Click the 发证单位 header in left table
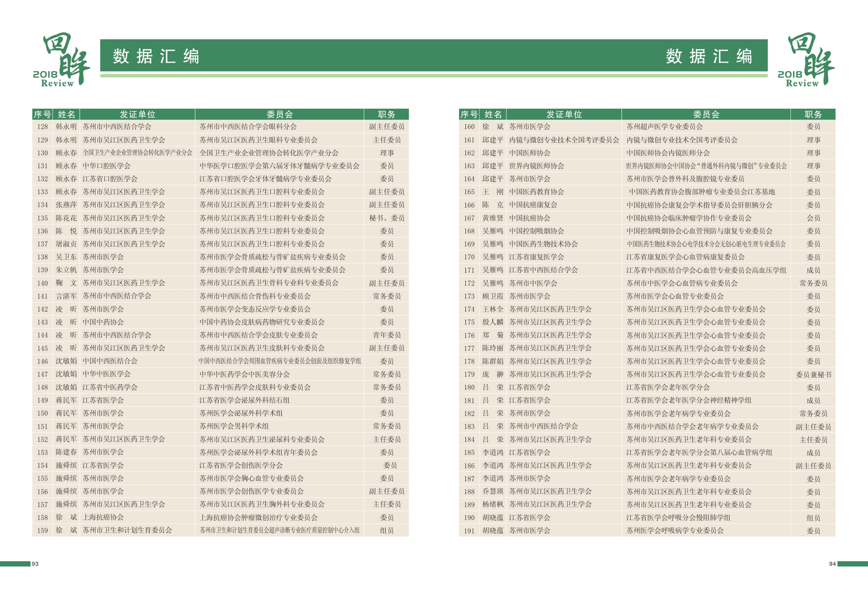This screenshot has height=593, width=868. (x=137, y=114)
